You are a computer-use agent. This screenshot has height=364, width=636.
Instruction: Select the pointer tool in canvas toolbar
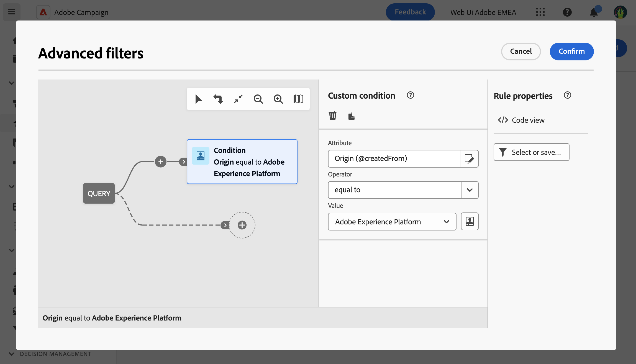click(x=198, y=99)
